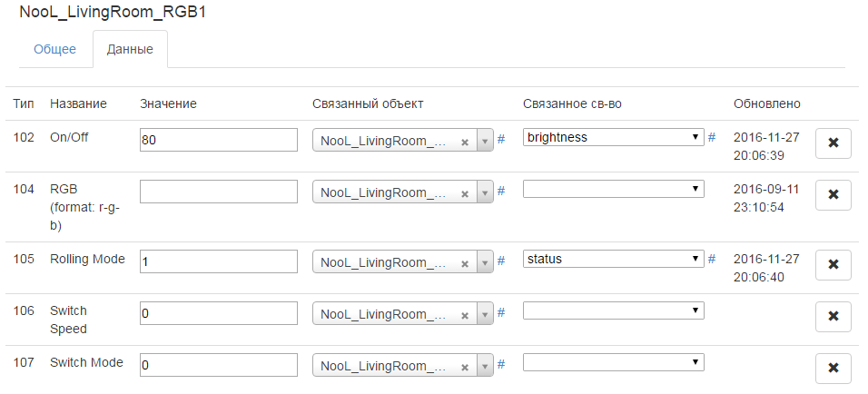Screen dimensions: 868x394
Task: Clear linked object in Switch Mode row
Action: click(x=465, y=366)
